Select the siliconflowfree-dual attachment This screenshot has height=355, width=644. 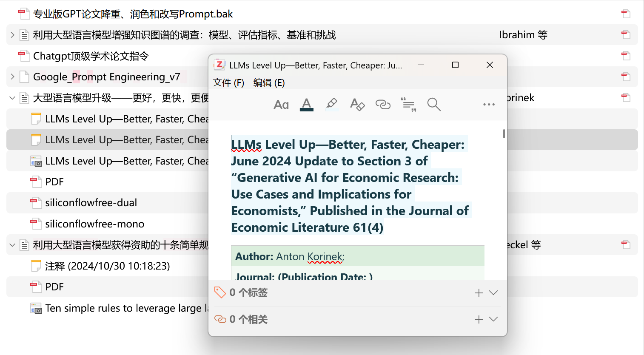coord(91,203)
